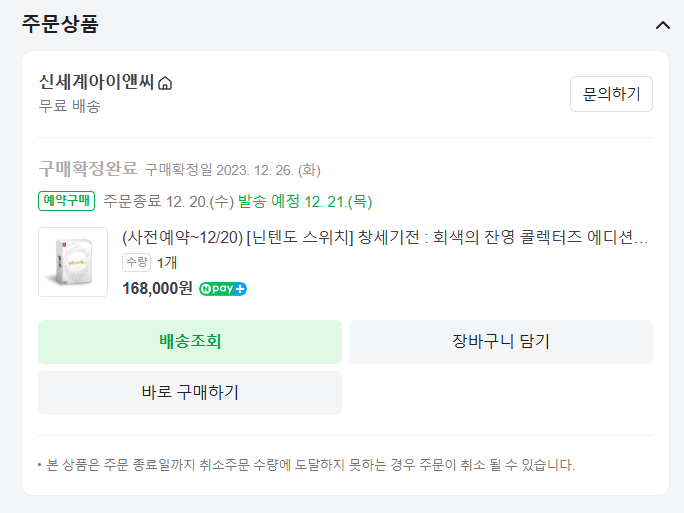
Task: Open the product box thumbnail image
Action: coord(73,262)
